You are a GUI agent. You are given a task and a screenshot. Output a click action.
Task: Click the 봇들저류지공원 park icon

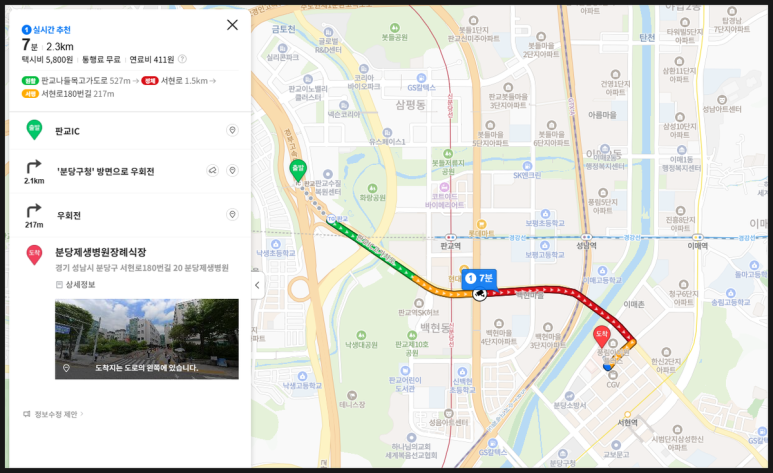coord(448,154)
